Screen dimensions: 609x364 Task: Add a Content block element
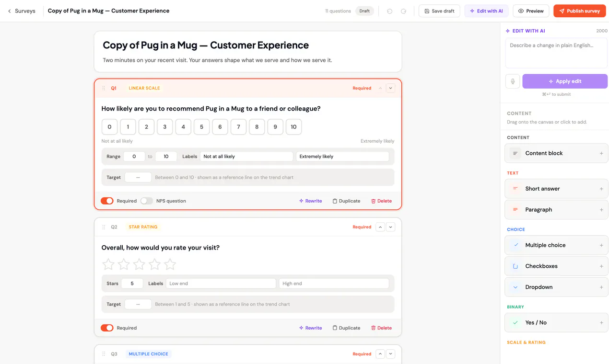(556, 153)
